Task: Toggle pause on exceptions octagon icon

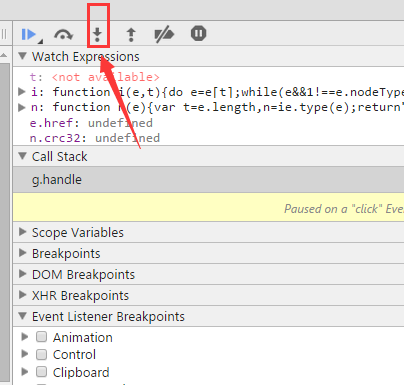Action: [199, 33]
